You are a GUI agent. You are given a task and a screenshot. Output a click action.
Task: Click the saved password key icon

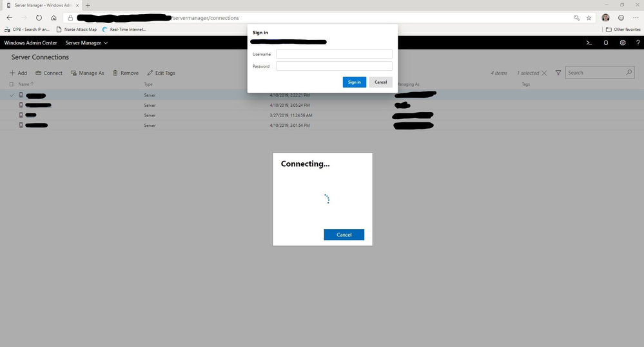click(577, 17)
